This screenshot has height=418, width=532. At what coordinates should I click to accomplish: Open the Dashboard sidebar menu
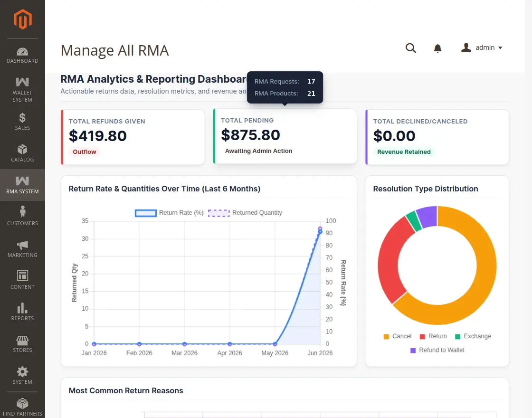(x=22, y=56)
